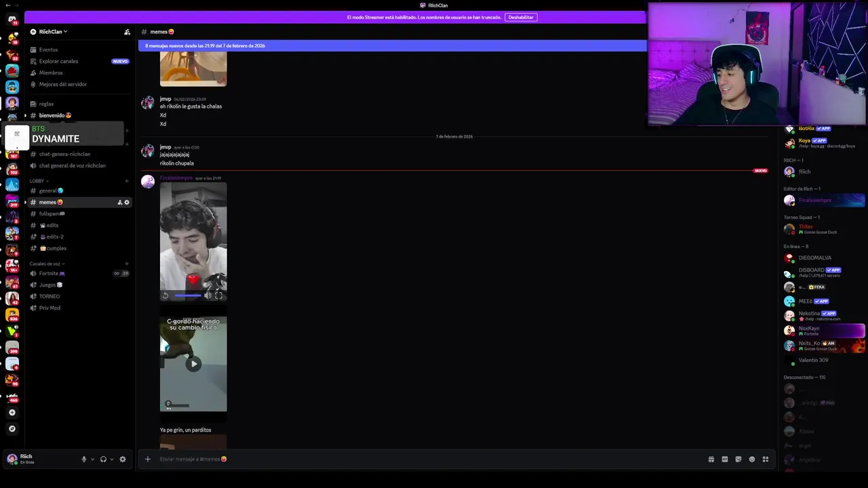Click the new messages since 21:19 bar
This screenshot has width=868, height=488.
coord(392,45)
